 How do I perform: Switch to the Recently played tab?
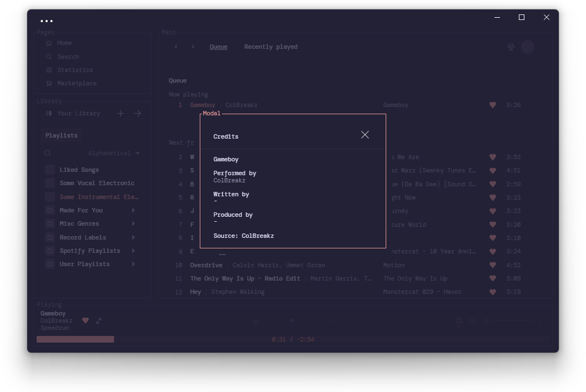pyautogui.click(x=271, y=47)
